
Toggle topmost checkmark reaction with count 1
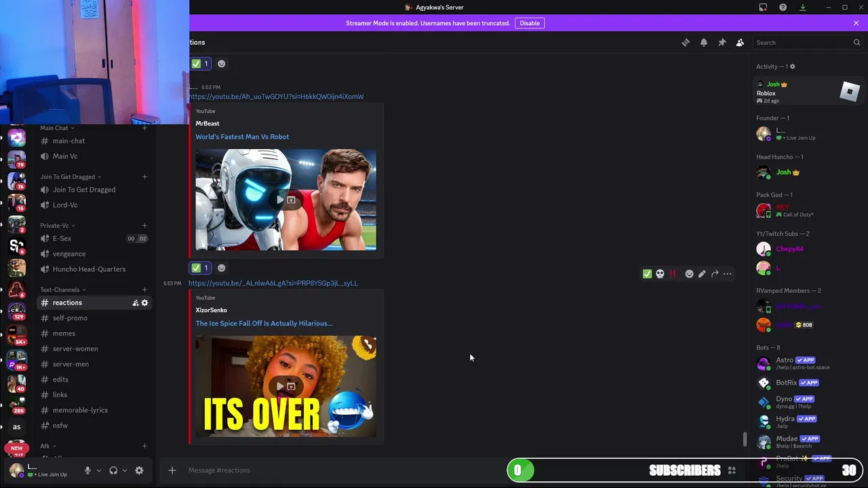(x=200, y=64)
